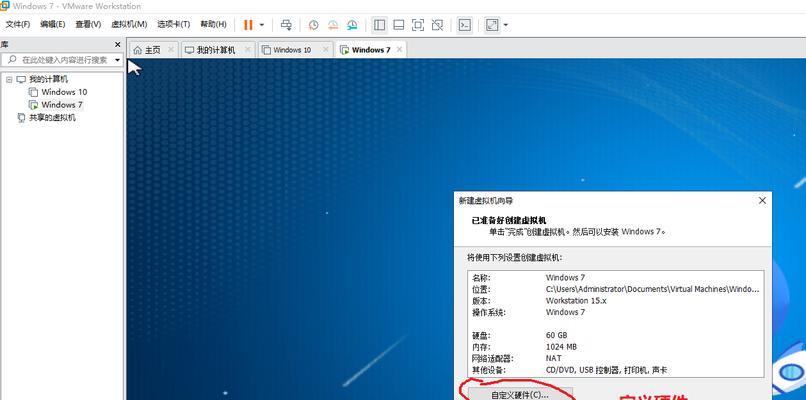Open the power options dropdown beside pause
The image size is (806, 400).
pyautogui.click(x=262, y=25)
